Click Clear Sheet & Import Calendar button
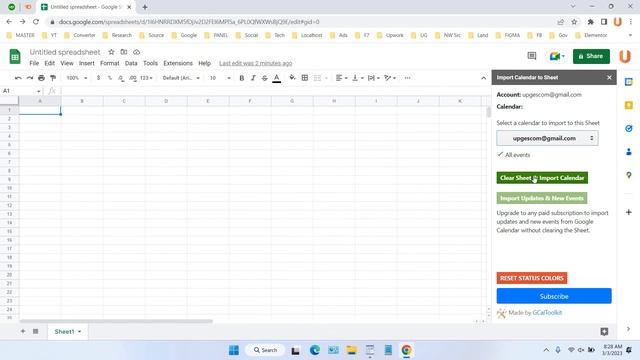 click(x=542, y=178)
